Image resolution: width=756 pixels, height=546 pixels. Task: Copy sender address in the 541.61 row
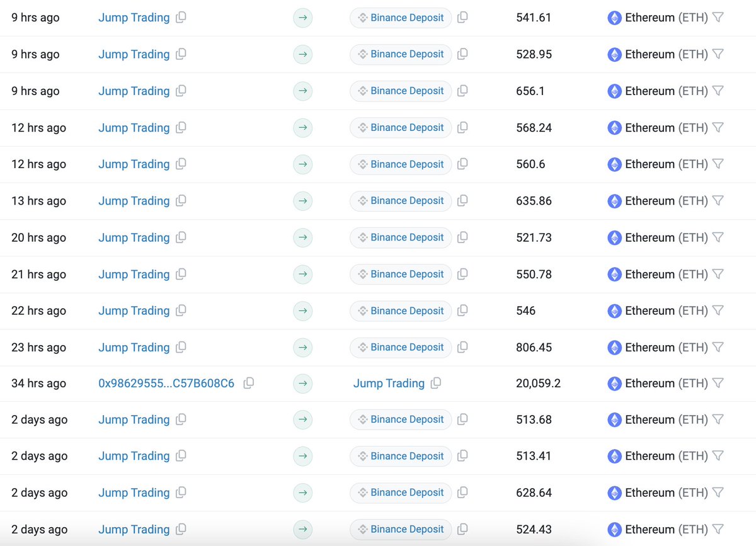tap(181, 18)
